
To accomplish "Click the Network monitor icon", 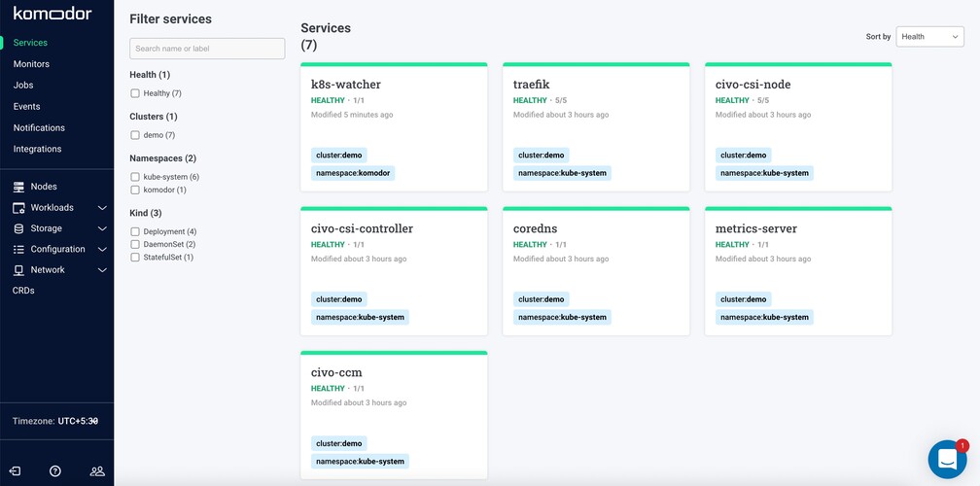I will [x=18, y=270].
